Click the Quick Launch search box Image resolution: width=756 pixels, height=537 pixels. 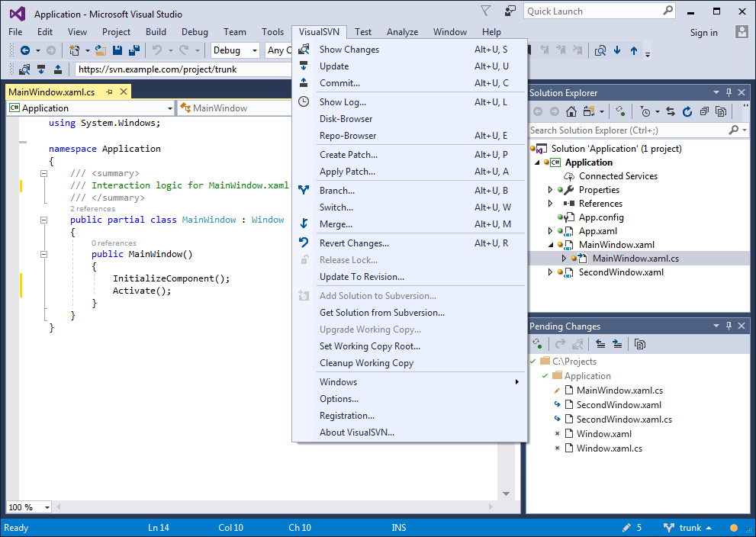tap(593, 11)
